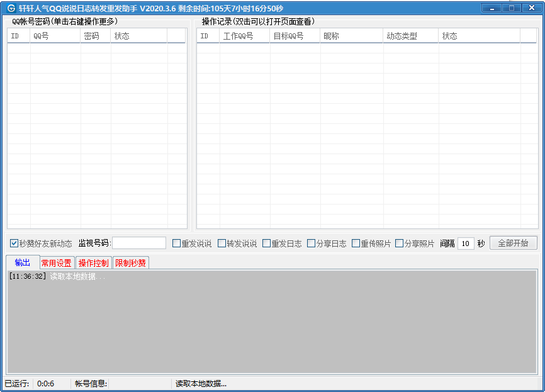Click the 昵称 column header
545x392 pixels.
tap(352, 36)
